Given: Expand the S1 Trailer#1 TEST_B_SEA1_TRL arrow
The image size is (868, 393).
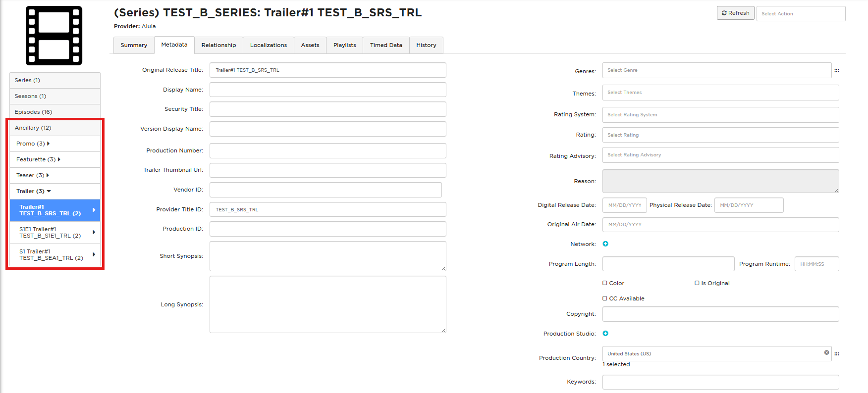Looking at the screenshot, I should (94, 254).
